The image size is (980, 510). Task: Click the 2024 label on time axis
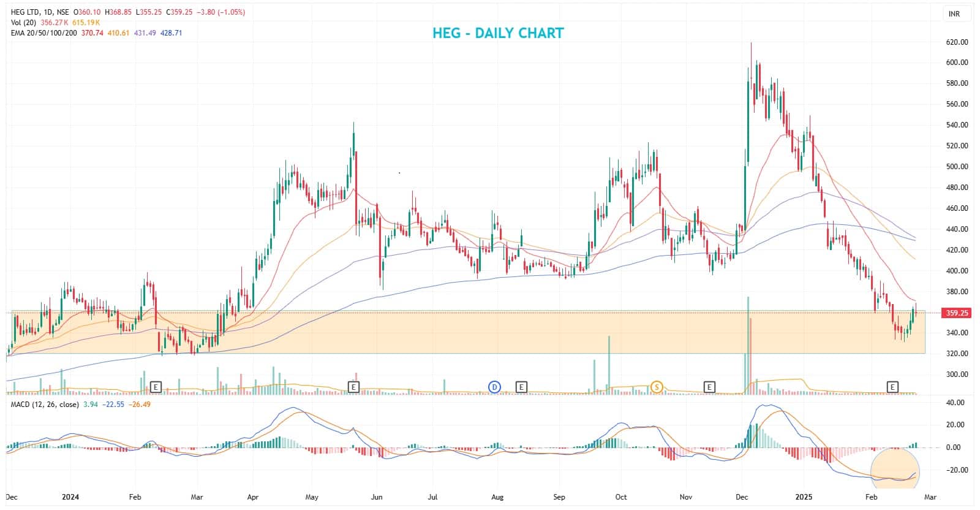click(x=72, y=497)
